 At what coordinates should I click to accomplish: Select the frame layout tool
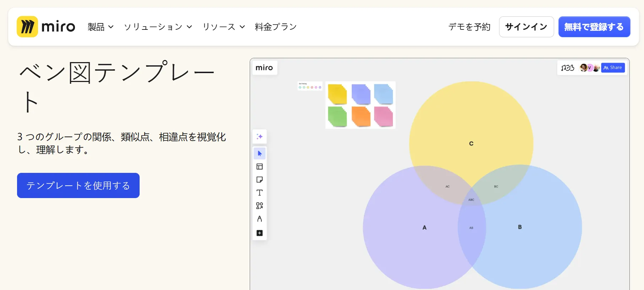260,166
